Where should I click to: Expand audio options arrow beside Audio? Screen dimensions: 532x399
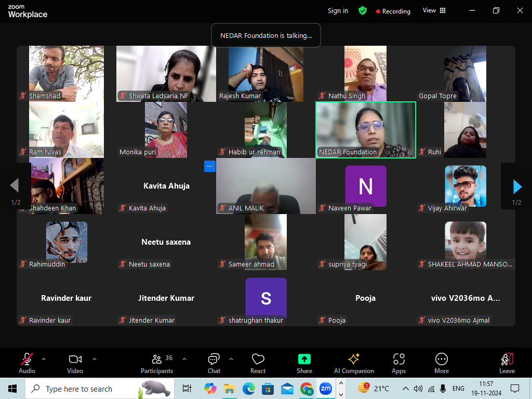[x=44, y=359]
